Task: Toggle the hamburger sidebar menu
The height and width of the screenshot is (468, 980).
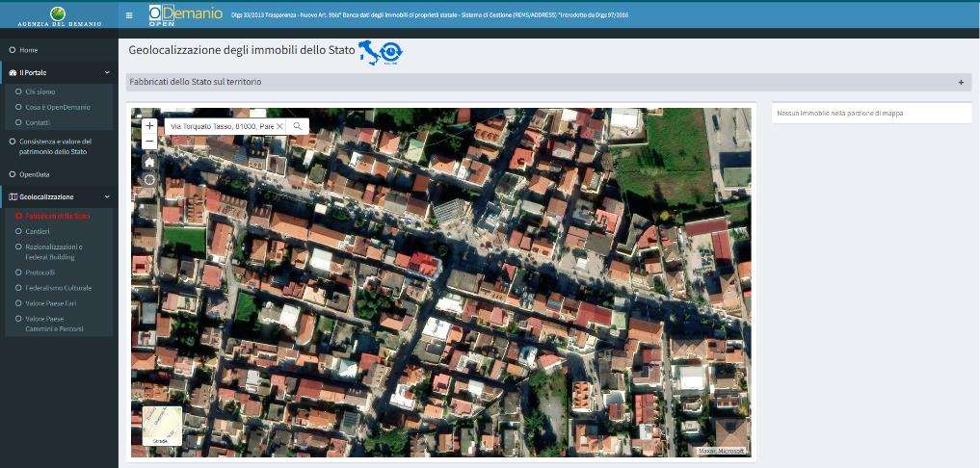Action: pyautogui.click(x=130, y=15)
